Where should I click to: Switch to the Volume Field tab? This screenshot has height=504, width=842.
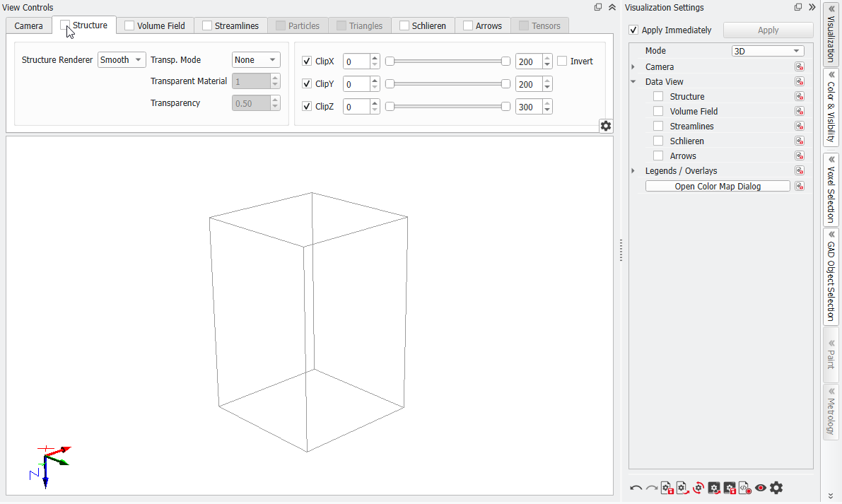156,25
